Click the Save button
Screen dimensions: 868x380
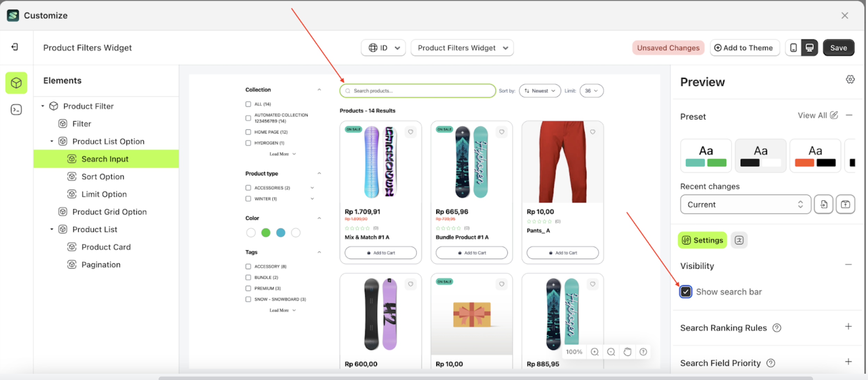tap(838, 48)
